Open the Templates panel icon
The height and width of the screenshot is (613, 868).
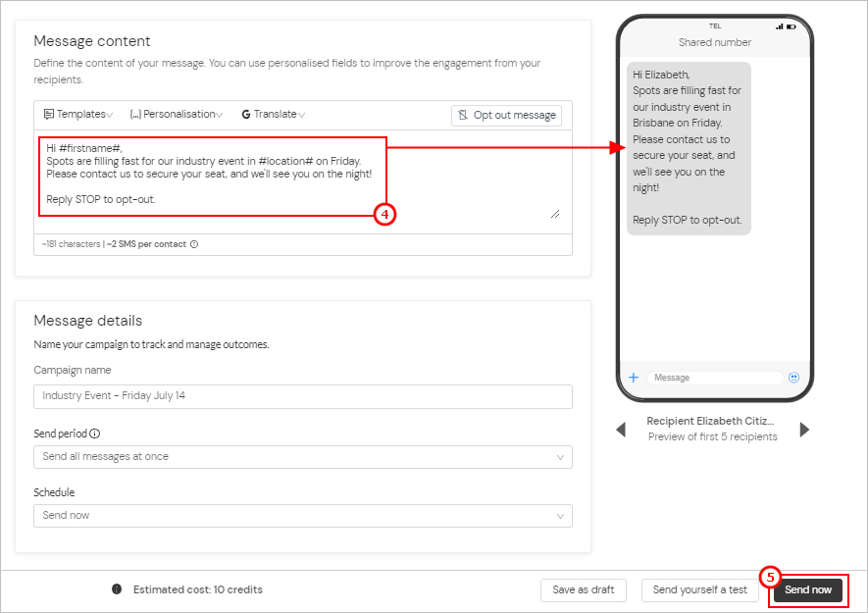coord(50,115)
